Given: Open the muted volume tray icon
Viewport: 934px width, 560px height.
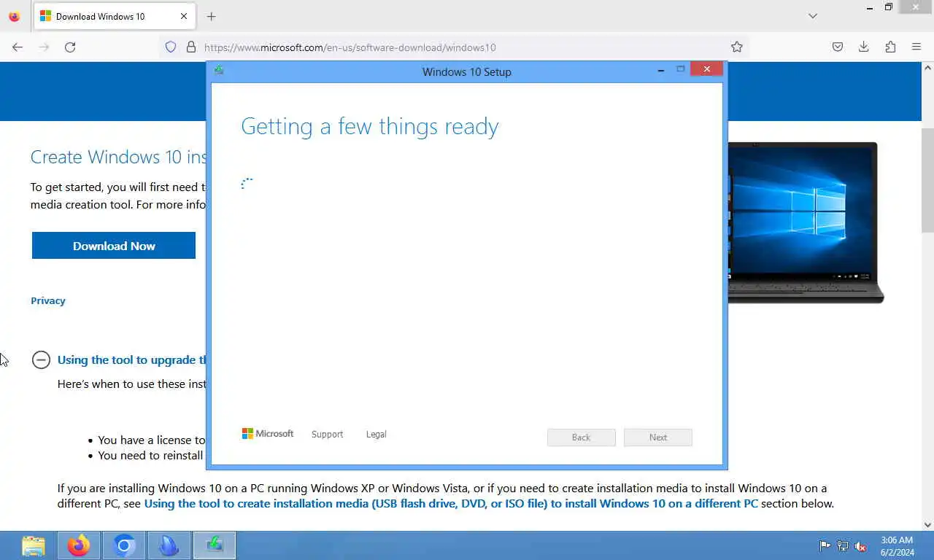Looking at the screenshot, I should pyautogui.click(x=861, y=545).
